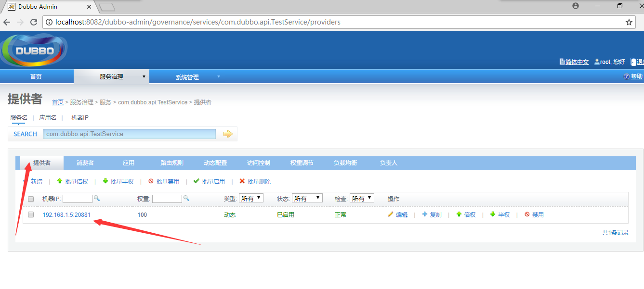Copy the provider row with 复制
The height and width of the screenshot is (289, 644).
click(x=432, y=215)
